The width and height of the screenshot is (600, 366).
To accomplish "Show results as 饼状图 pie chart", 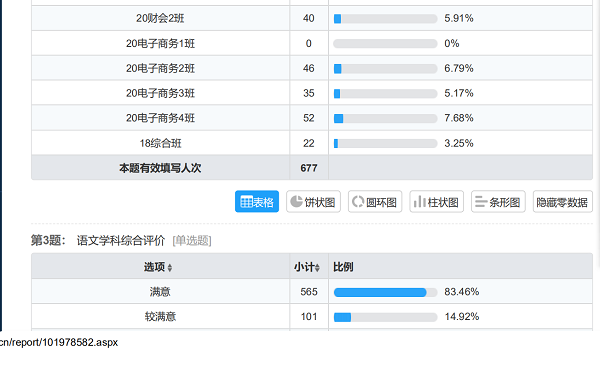I will 313,201.
